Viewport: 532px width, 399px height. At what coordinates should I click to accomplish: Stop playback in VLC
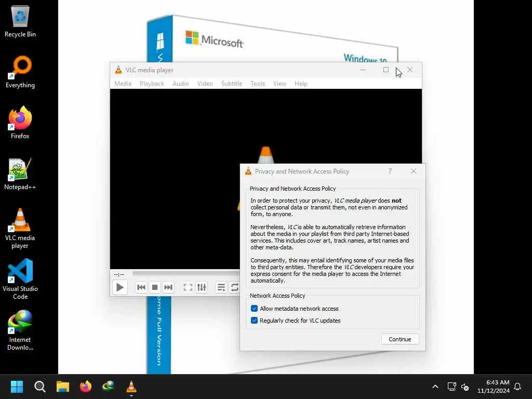pyautogui.click(x=155, y=287)
